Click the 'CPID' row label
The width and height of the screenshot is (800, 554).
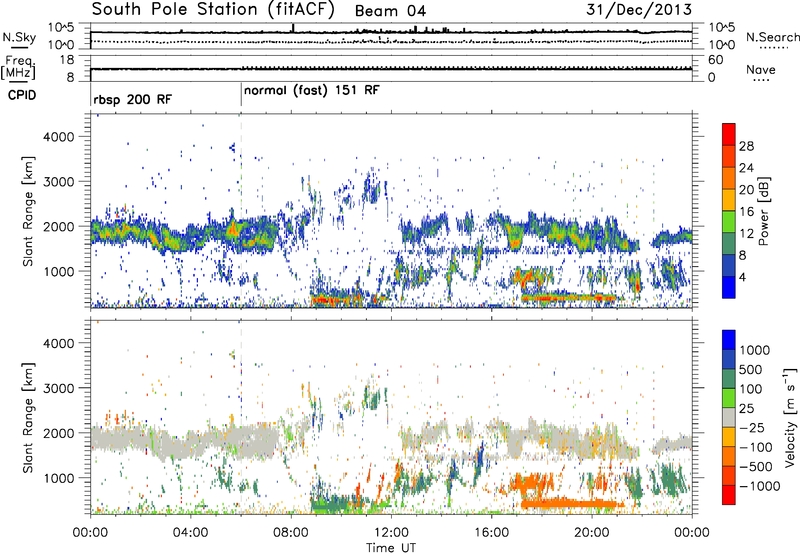point(22,95)
